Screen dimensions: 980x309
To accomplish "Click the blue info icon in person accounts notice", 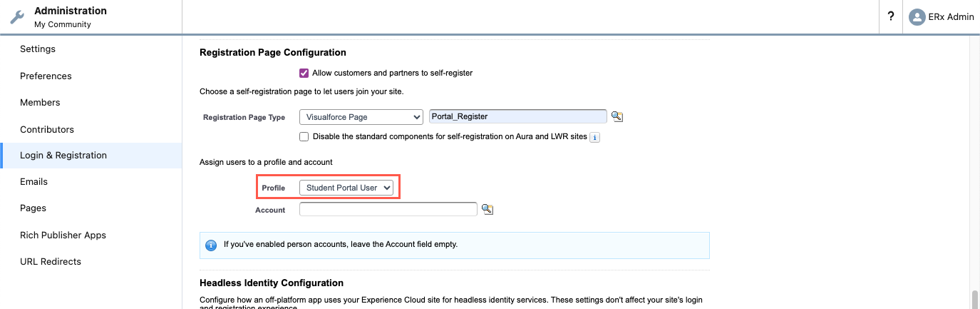I will [x=211, y=245].
